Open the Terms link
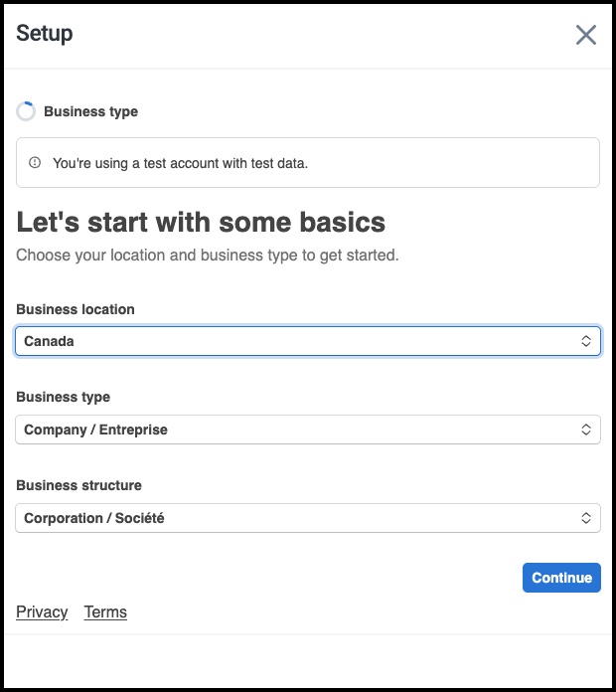 pyautogui.click(x=105, y=611)
